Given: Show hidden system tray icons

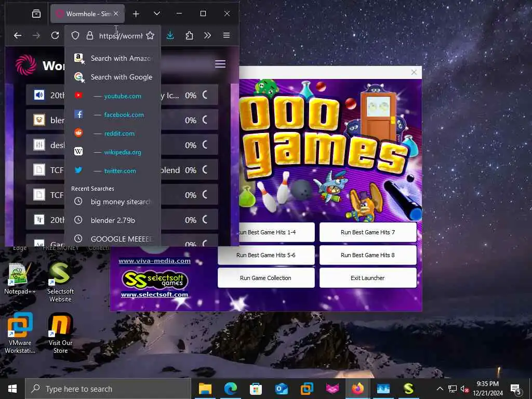Looking at the screenshot, I should [440, 389].
